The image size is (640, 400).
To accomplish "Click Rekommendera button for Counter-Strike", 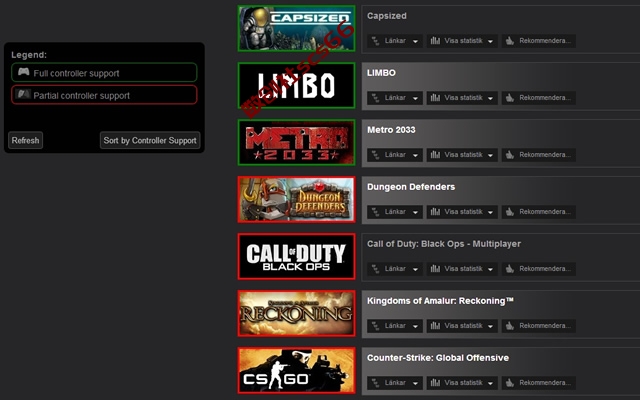I will 539,383.
